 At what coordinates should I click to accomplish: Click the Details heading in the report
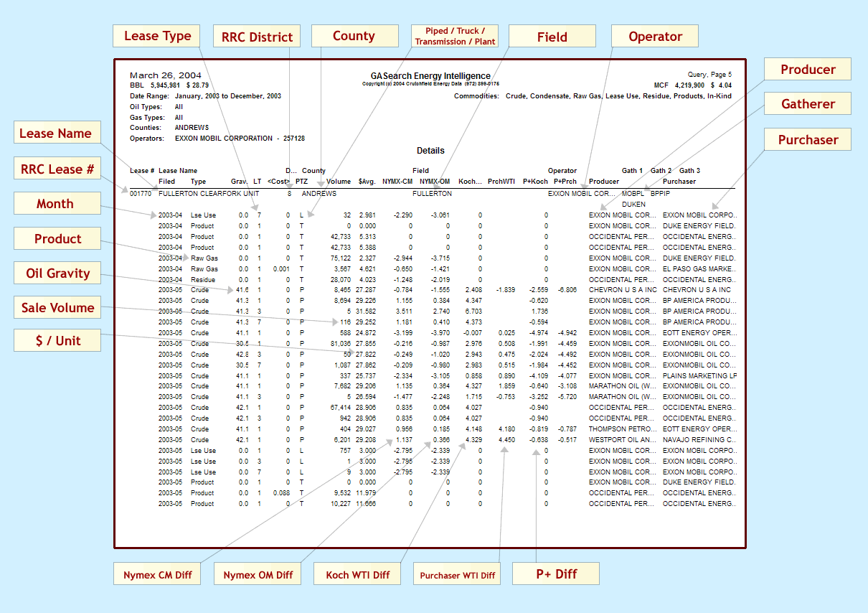[x=430, y=151]
